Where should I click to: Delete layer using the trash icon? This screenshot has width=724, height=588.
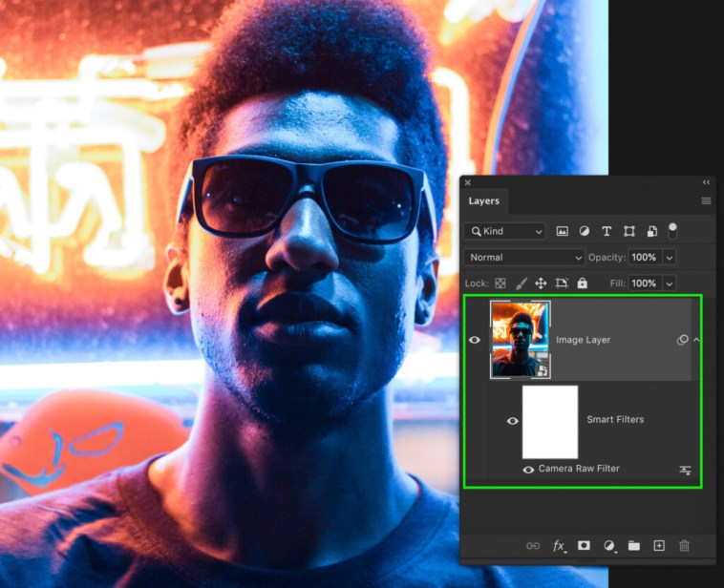pyautogui.click(x=684, y=545)
